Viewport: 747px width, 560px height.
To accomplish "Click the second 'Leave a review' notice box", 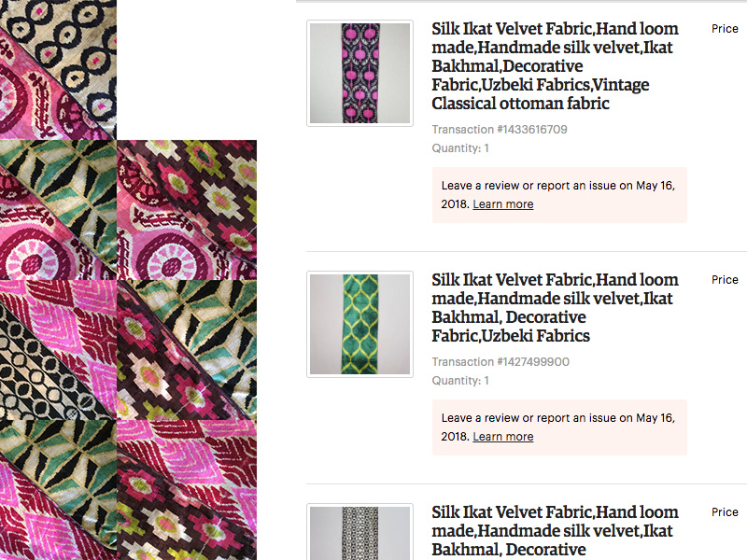I will point(559,427).
